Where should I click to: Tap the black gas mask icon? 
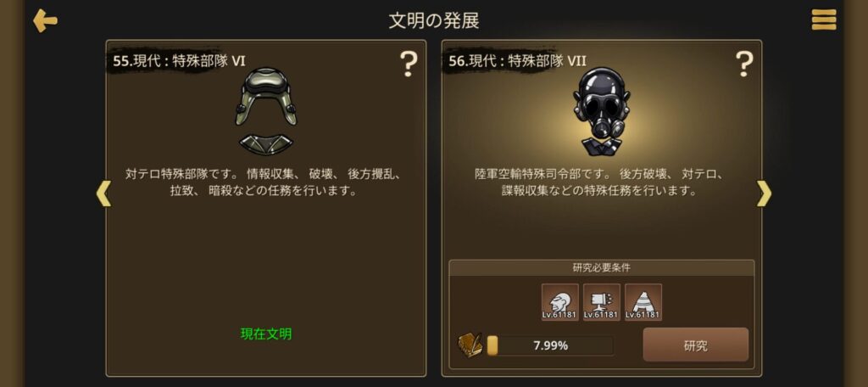tap(601, 111)
